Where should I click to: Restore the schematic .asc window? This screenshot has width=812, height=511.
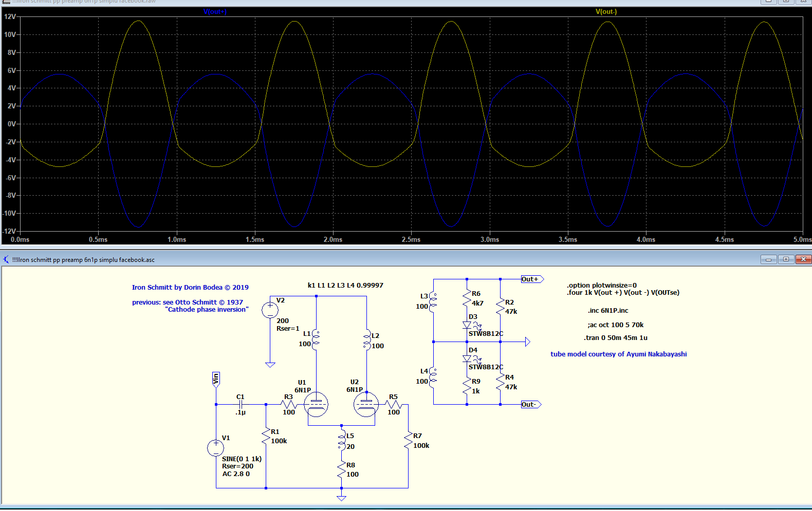tap(786, 259)
